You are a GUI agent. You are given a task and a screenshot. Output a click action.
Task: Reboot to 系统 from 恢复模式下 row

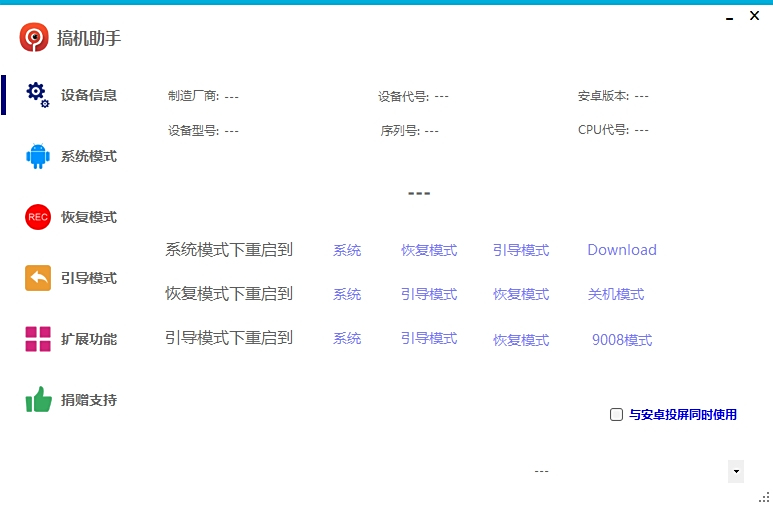click(x=347, y=294)
